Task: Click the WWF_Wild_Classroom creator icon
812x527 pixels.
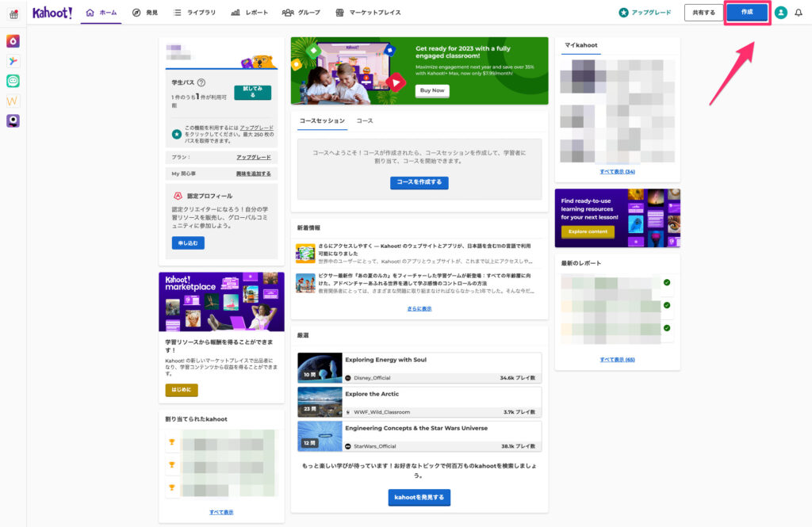Action: coord(348,412)
